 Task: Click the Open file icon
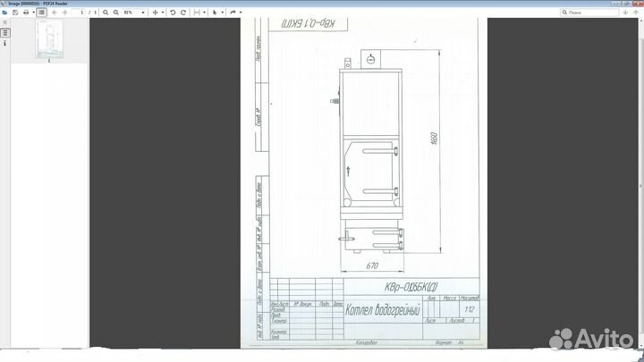(x=4, y=13)
